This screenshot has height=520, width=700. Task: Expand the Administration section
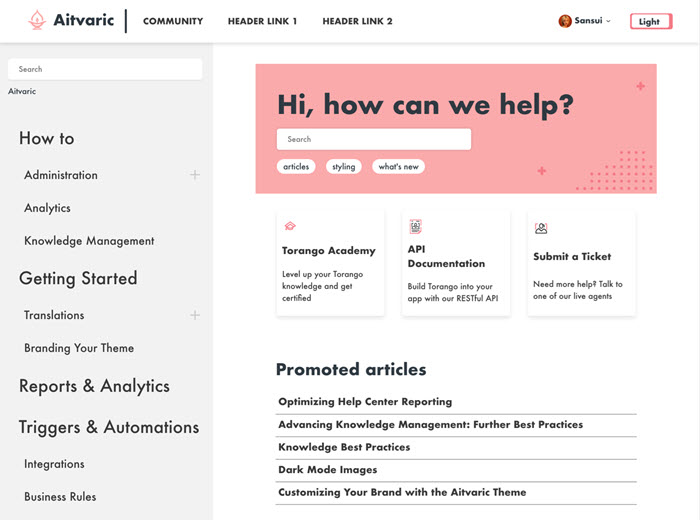tap(195, 175)
